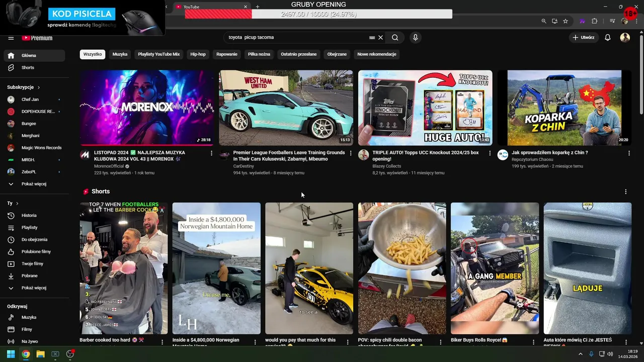Open File Explorer from the taskbar
This screenshot has height=362, width=644.
coord(40,354)
